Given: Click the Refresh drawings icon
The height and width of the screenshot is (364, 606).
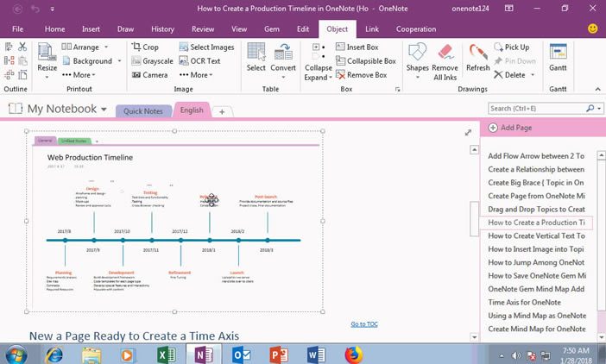Looking at the screenshot, I should tap(477, 57).
